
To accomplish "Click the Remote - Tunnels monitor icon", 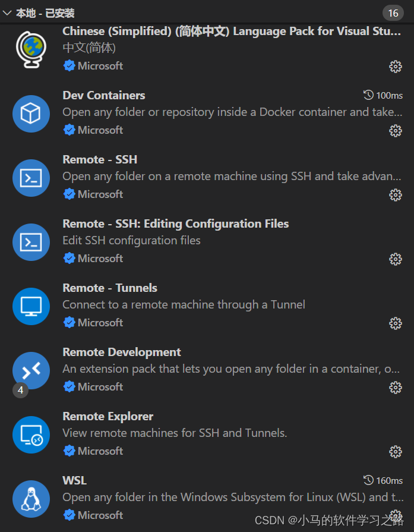I will (31, 306).
